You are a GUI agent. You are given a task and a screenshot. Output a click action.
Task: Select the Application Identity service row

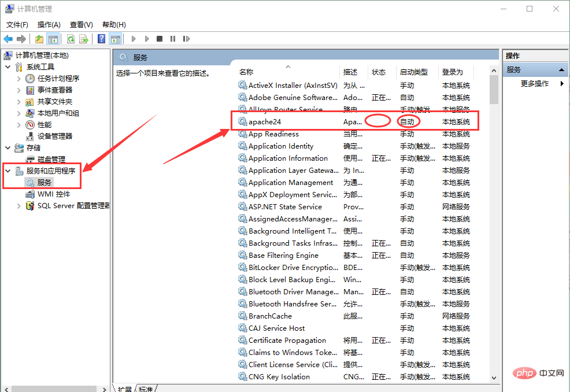click(x=354, y=146)
